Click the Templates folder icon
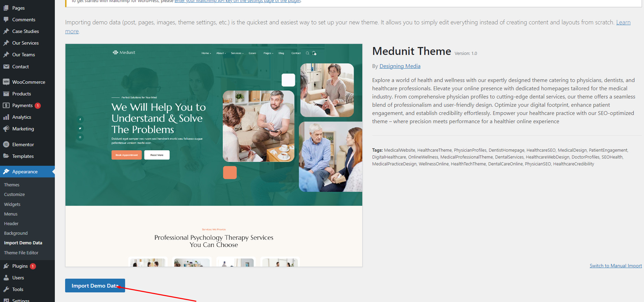The height and width of the screenshot is (302, 644). (6, 156)
